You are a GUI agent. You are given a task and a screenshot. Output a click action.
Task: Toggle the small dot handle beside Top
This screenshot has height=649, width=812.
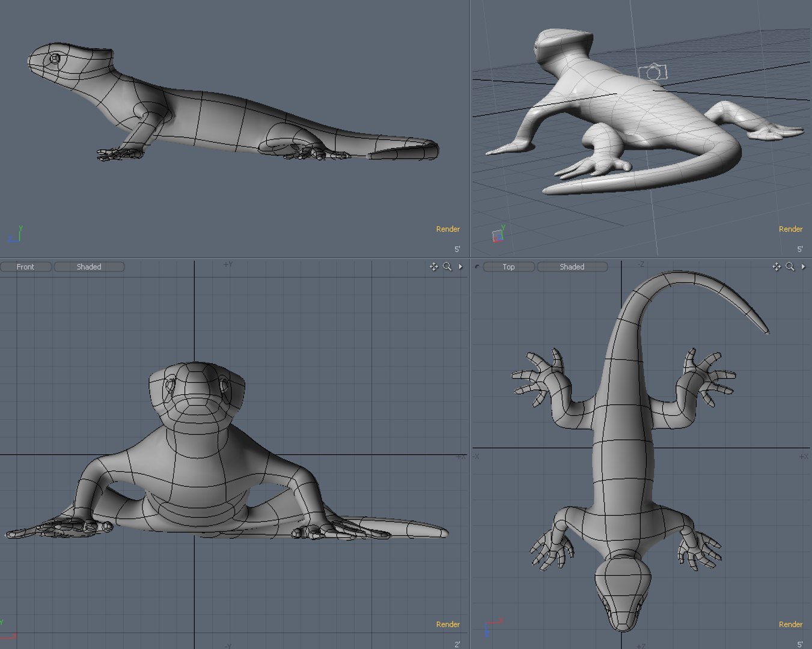477,267
